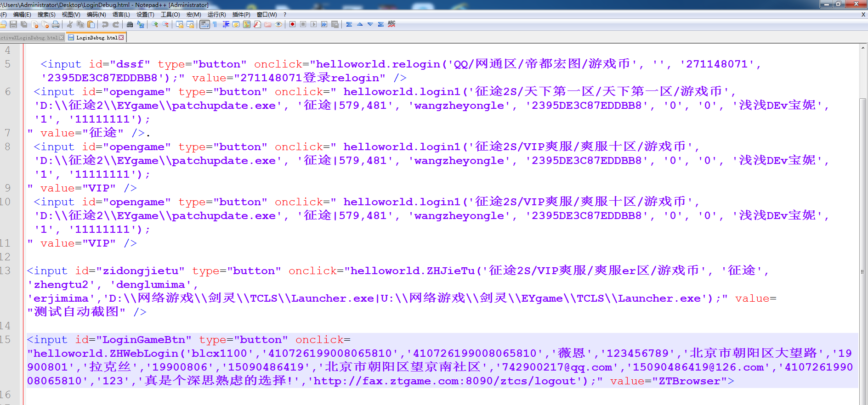The image size is (868, 405).
Task: Open the 运行(R) menu
Action: coord(216,15)
